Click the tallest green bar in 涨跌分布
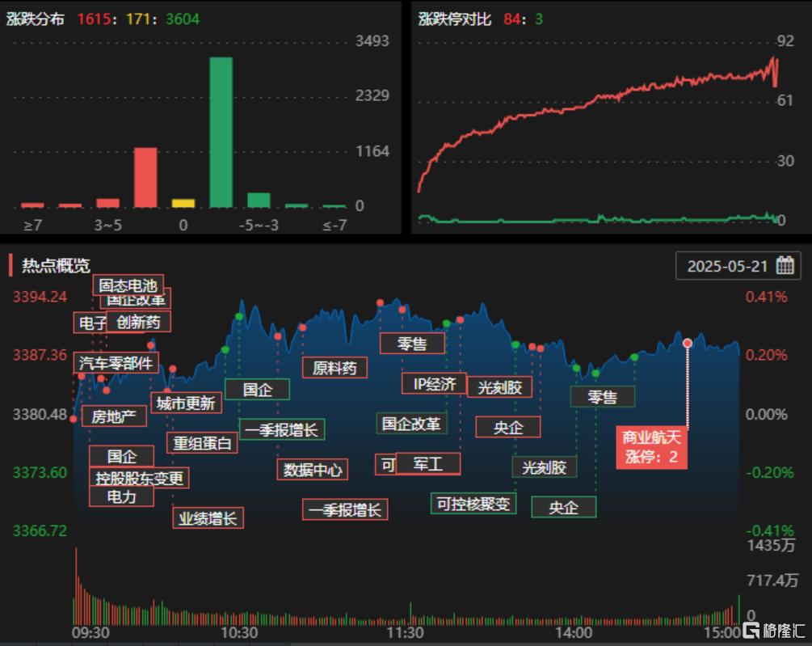 pyautogui.click(x=221, y=132)
